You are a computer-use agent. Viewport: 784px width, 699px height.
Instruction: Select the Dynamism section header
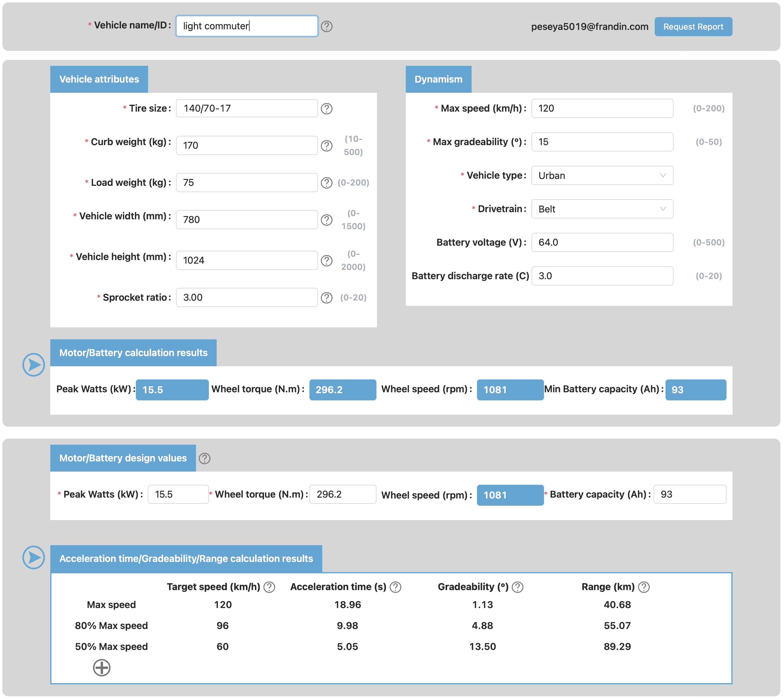coord(438,79)
